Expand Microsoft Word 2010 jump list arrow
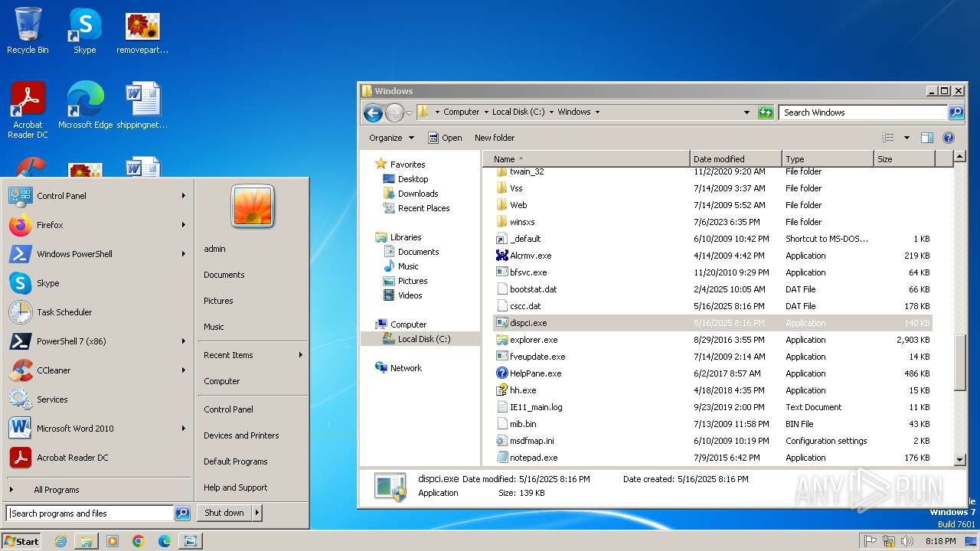 coord(184,429)
